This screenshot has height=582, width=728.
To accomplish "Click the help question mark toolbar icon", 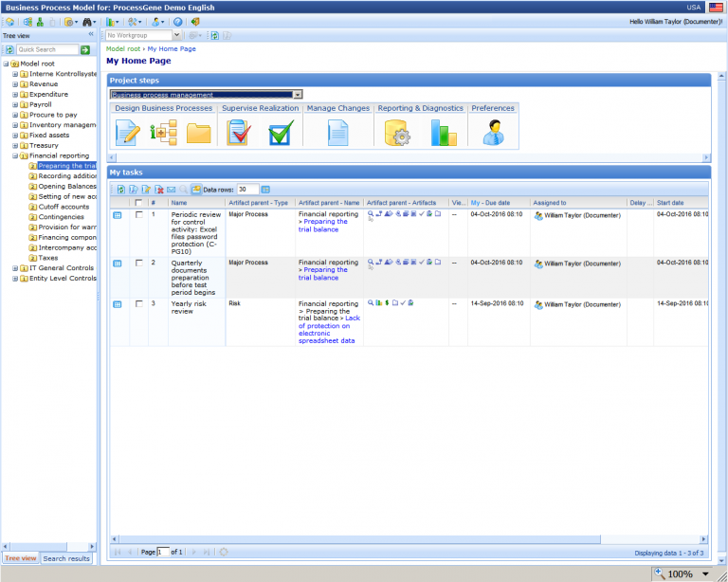I will pos(177,21).
